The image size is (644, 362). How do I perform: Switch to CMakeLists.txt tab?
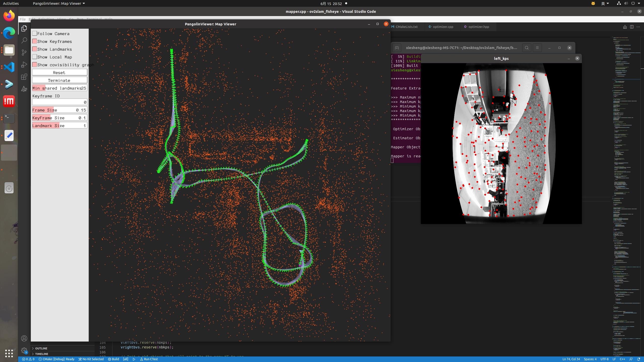tap(406, 27)
